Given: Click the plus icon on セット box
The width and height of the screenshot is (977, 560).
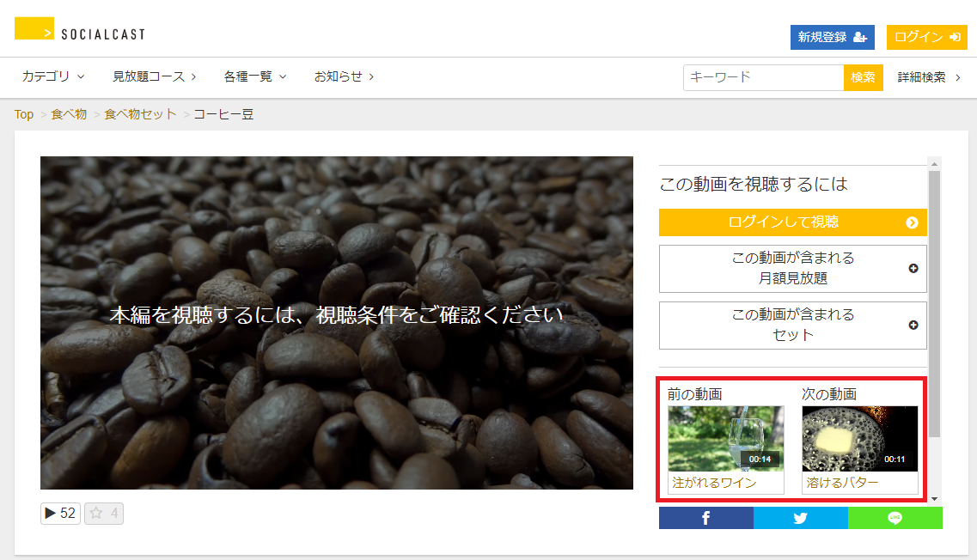Looking at the screenshot, I should (913, 326).
